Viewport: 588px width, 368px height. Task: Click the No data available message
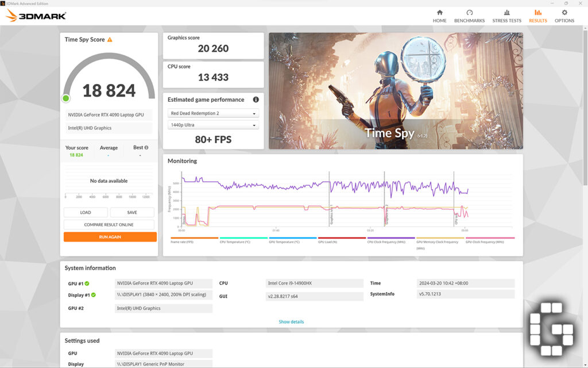(x=109, y=181)
